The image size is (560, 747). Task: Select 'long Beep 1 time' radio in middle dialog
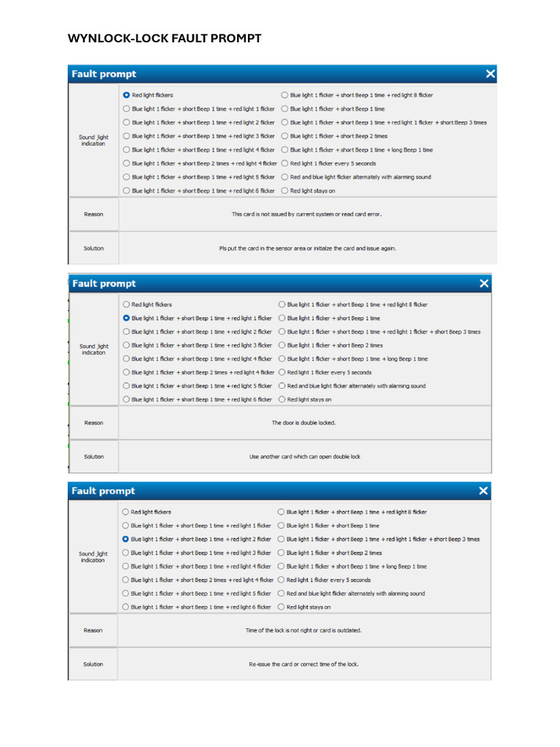pos(282,359)
